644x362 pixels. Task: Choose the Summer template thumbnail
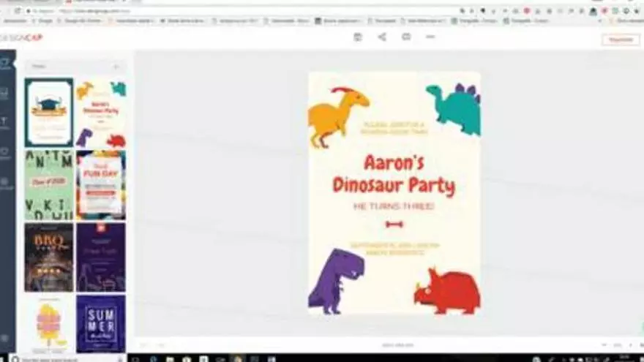(x=101, y=323)
